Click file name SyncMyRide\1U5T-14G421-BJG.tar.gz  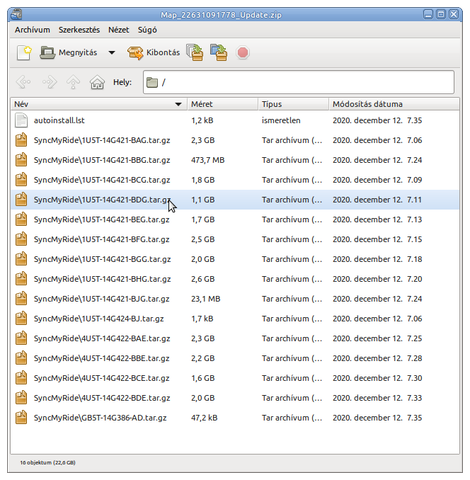(x=102, y=299)
